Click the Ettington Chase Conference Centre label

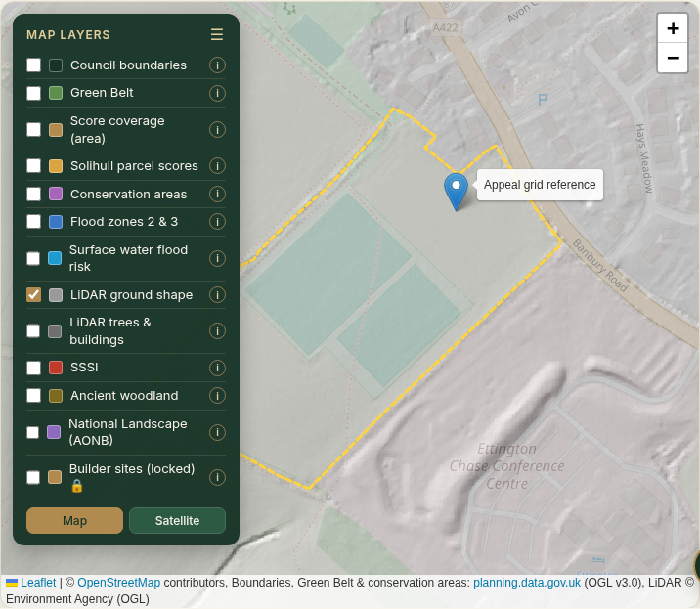pos(506,466)
